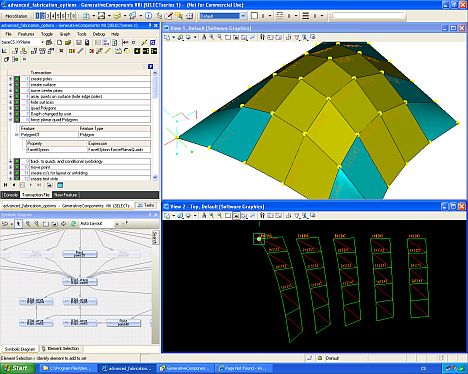Toggle view window 1 button in toolbar
The image size is (468, 374).
point(38,16)
